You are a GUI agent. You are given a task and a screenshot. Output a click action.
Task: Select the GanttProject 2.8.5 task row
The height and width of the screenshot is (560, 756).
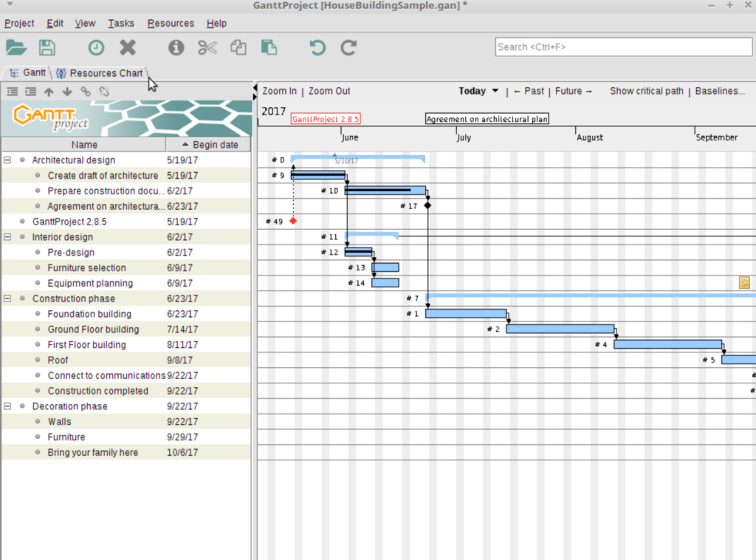click(126, 222)
